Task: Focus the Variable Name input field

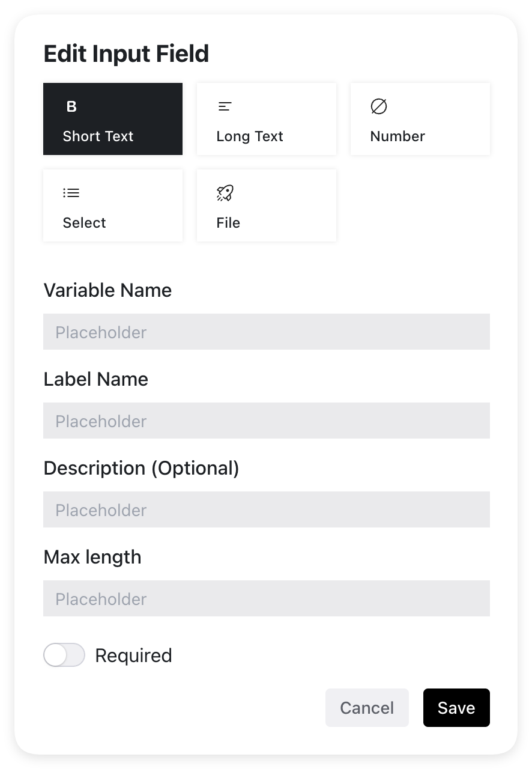Action: 267,332
